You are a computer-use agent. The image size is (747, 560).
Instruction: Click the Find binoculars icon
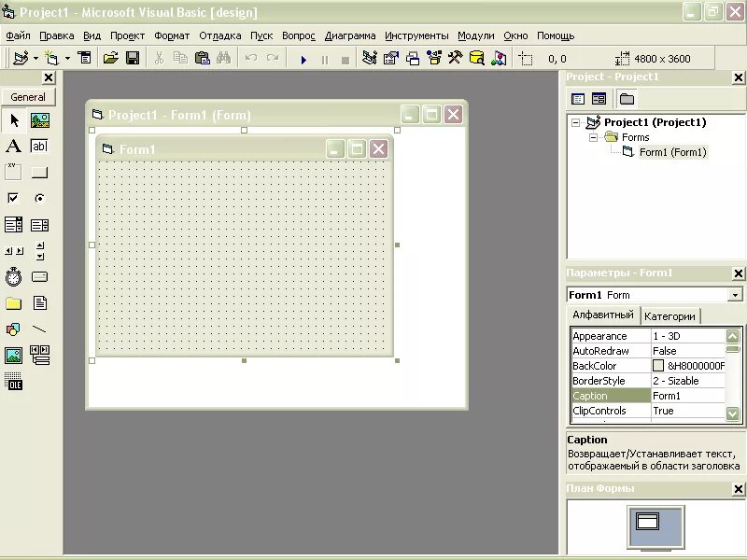(223, 59)
